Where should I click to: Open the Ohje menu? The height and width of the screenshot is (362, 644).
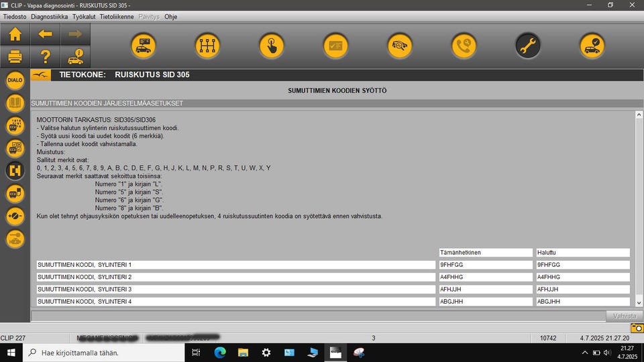171,17
